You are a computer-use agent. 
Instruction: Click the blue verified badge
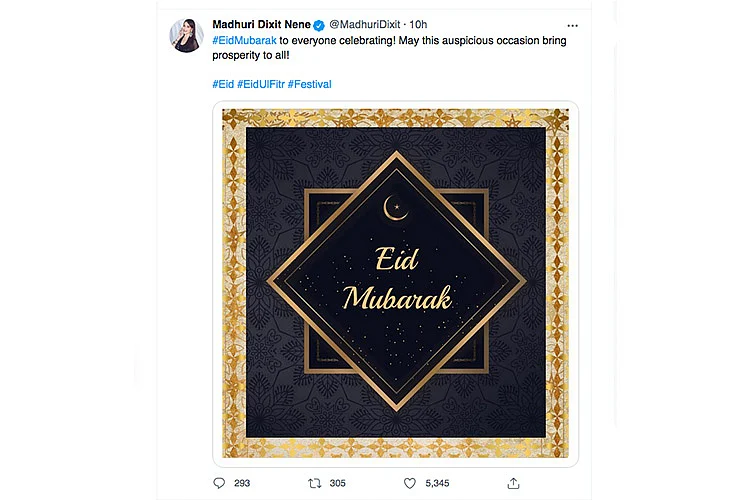(x=319, y=25)
